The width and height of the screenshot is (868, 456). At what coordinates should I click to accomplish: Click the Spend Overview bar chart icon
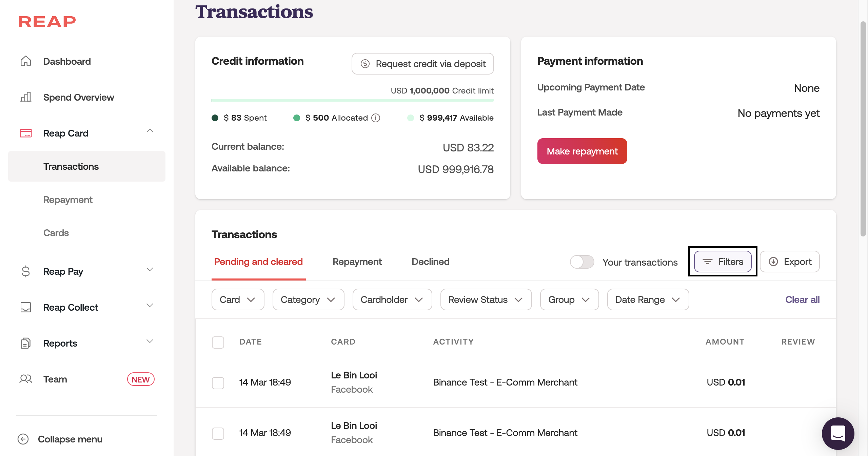26,97
